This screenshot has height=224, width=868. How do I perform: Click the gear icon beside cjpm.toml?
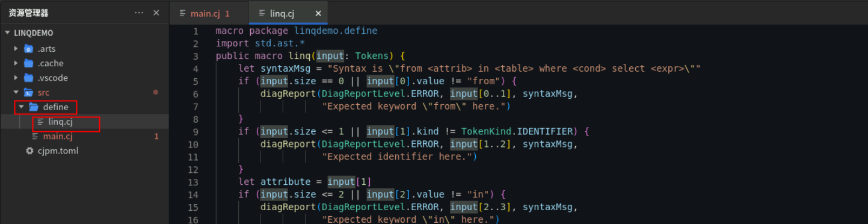point(29,151)
